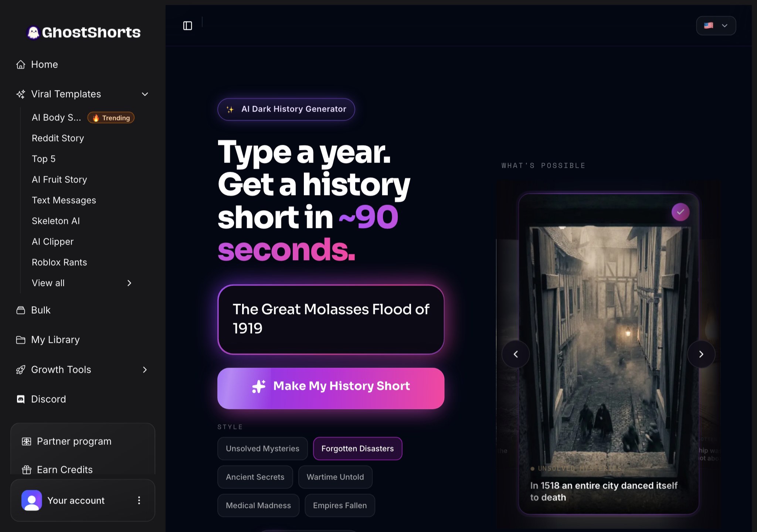Open the account three-dot menu

pos(139,500)
